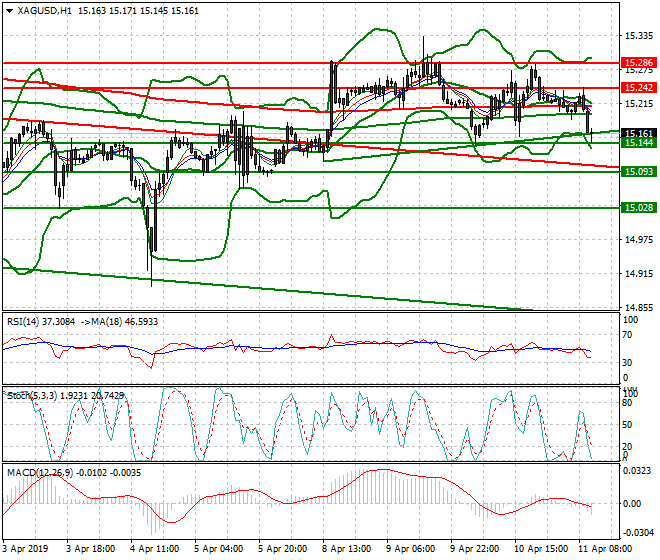This screenshot has height=560, width=660.
Task: Click the 3 Apr 2019 time axis label
Action: pyautogui.click(x=25, y=549)
